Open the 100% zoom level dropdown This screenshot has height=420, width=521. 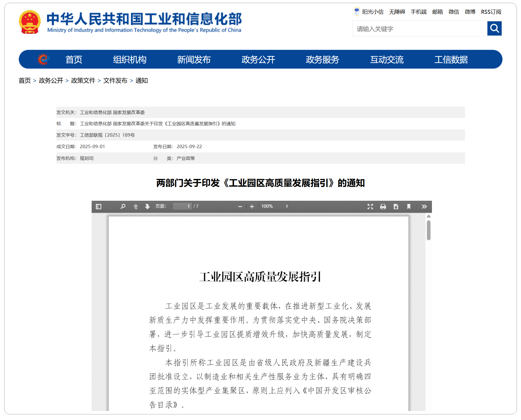click(274, 206)
